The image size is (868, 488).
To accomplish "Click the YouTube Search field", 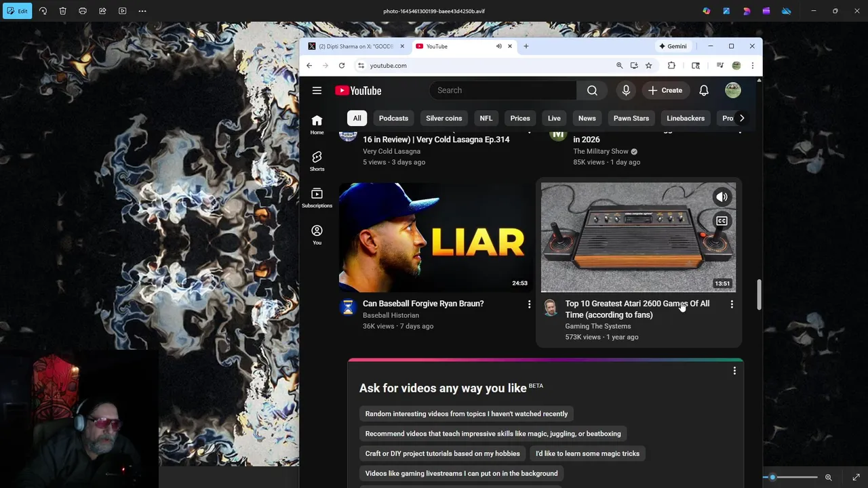I will (x=503, y=90).
